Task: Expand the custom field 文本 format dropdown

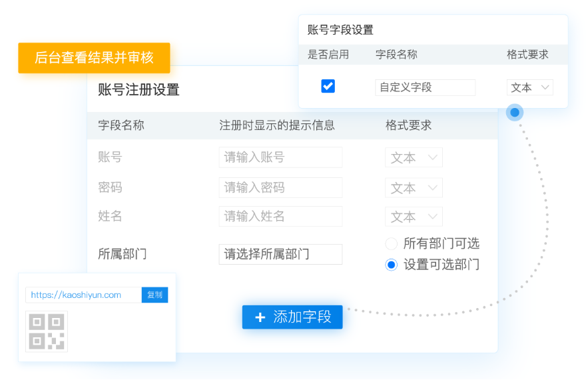Action: (530, 87)
